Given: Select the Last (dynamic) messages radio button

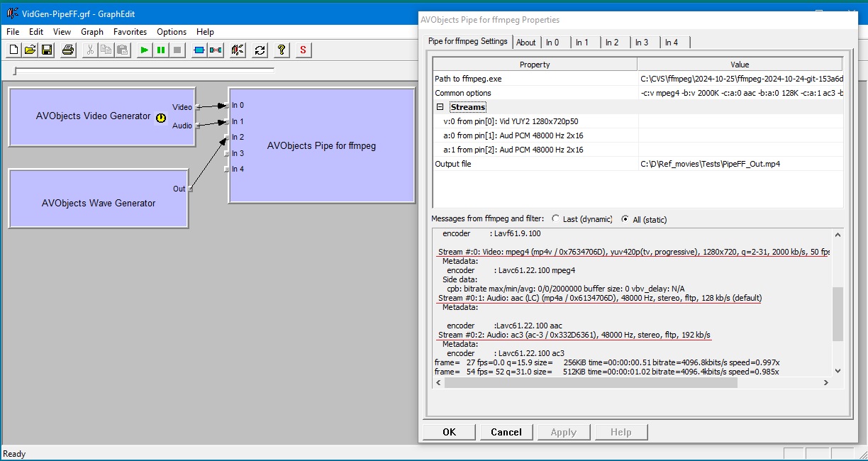Looking at the screenshot, I should 556,219.
